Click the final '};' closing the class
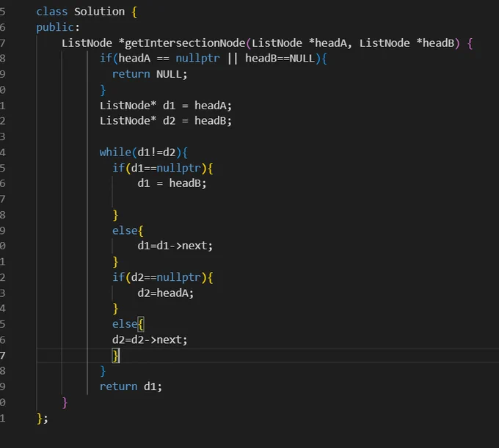The width and height of the screenshot is (499, 448). pyautogui.click(x=42, y=418)
